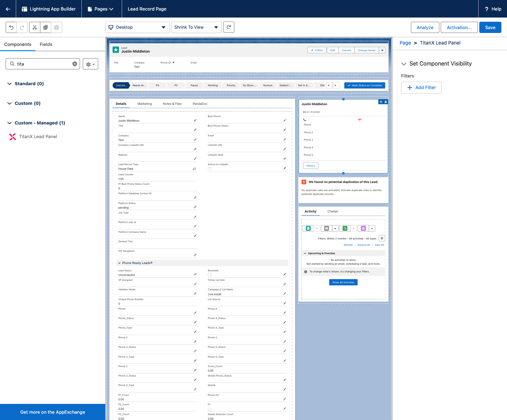Switch to the Fields tab
The width and height of the screenshot is (507, 420).
46,44
